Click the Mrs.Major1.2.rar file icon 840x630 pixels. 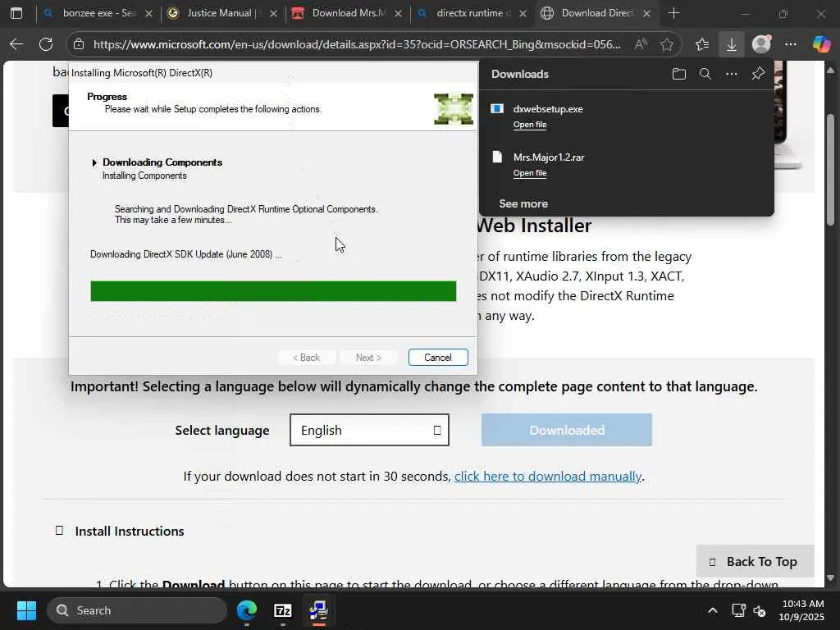(497, 157)
